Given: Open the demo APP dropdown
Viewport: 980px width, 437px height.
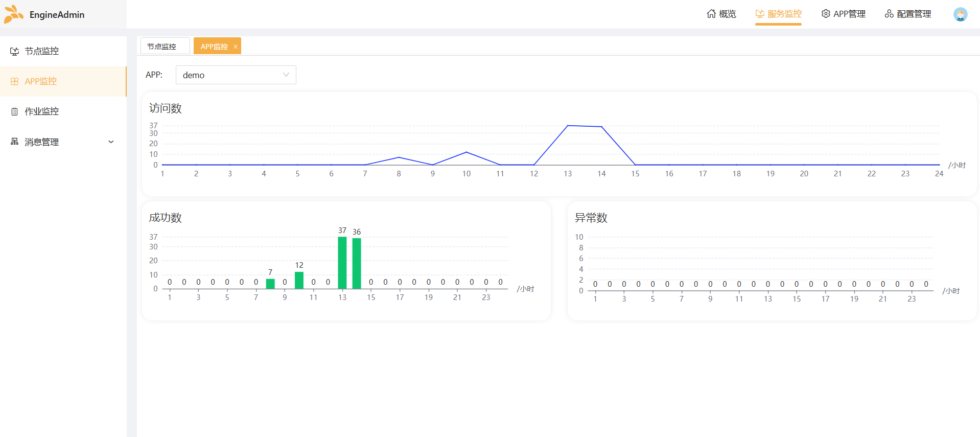Looking at the screenshot, I should pyautogui.click(x=236, y=75).
